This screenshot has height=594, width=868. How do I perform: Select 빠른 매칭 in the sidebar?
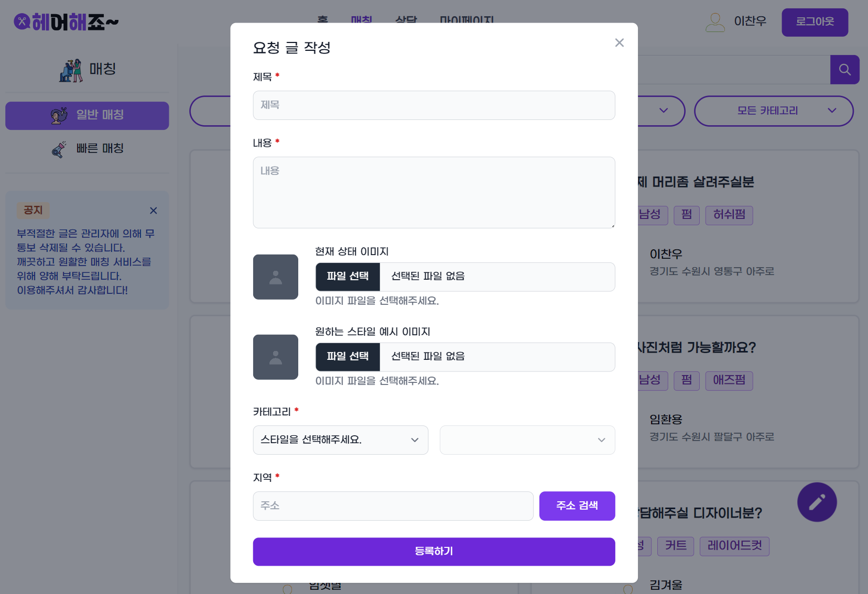click(87, 148)
